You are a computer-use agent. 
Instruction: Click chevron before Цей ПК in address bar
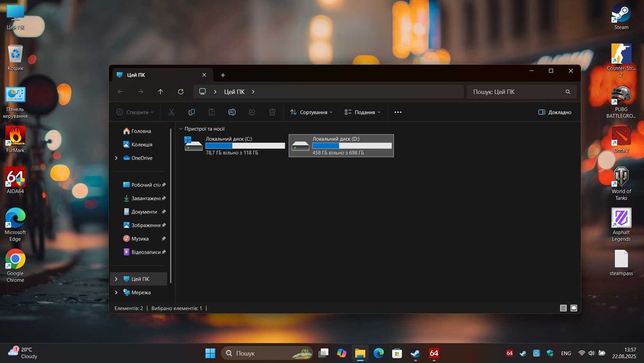215,92
